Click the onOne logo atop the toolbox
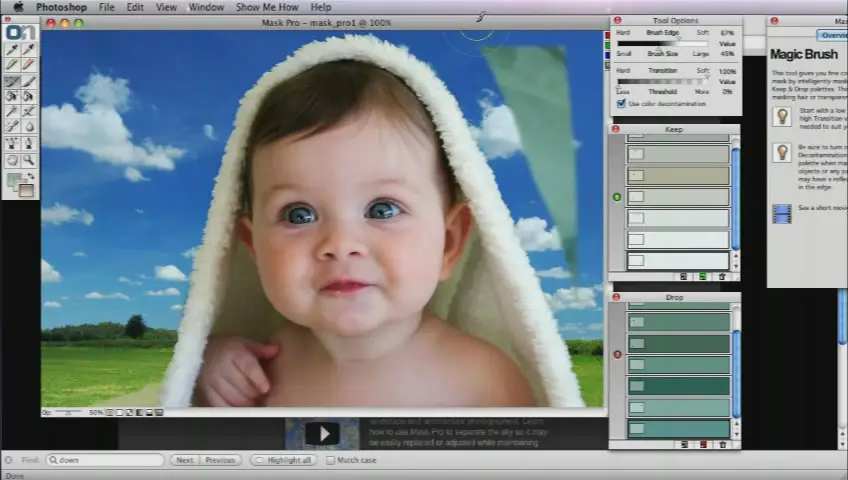This screenshot has width=848, height=480. (x=21, y=32)
